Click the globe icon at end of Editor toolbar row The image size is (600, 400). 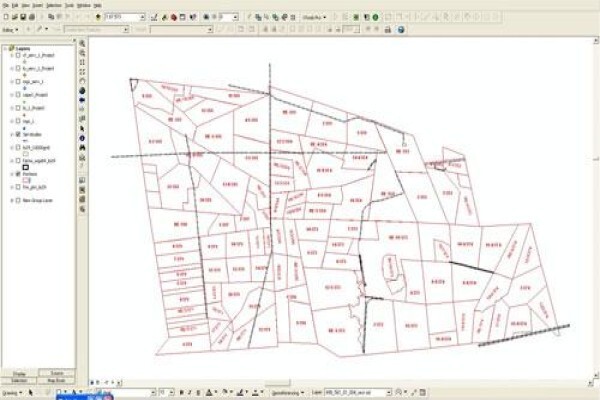click(401, 29)
